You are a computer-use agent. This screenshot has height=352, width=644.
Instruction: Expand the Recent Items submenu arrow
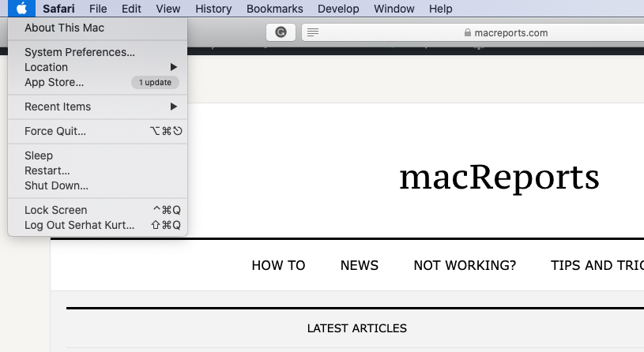174,107
